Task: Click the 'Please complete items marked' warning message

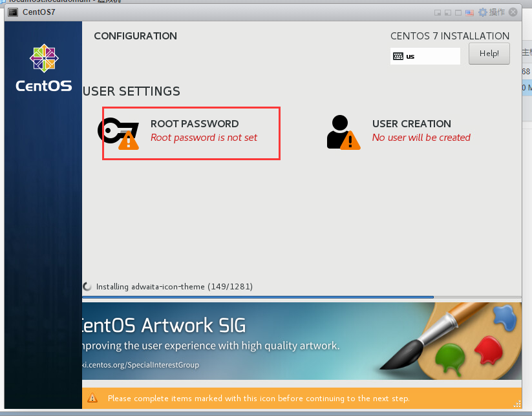Action: (x=259, y=399)
